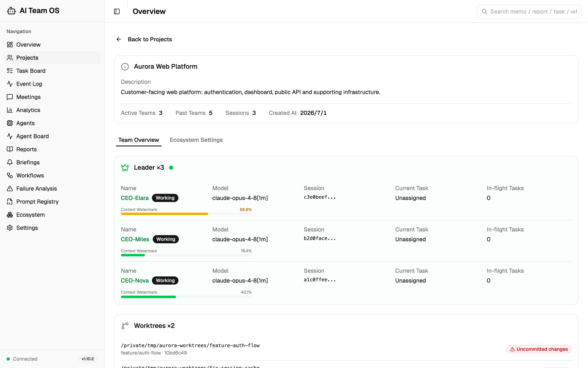Click the Leader crown icon
Image resolution: width=588 pixels, height=368 pixels.
[x=125, y=167]
